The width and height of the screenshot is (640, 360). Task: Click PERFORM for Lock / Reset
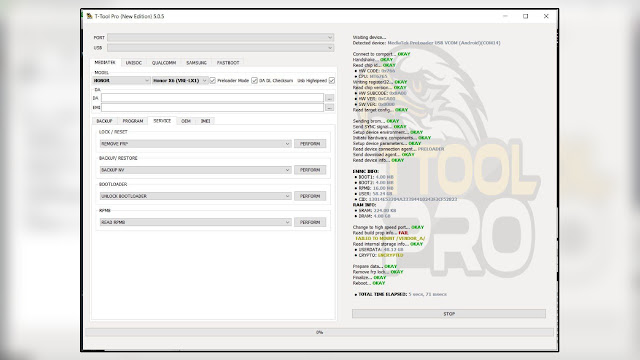tap(310, 144)
